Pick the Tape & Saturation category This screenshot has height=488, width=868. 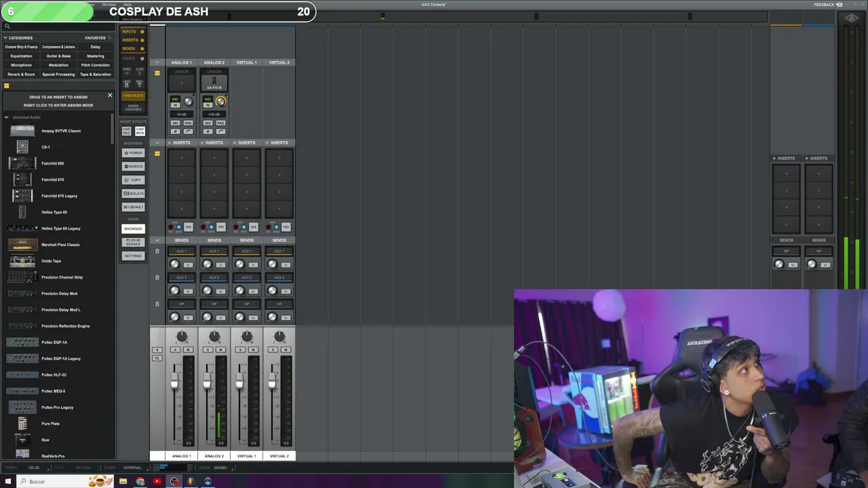(96, 75)
